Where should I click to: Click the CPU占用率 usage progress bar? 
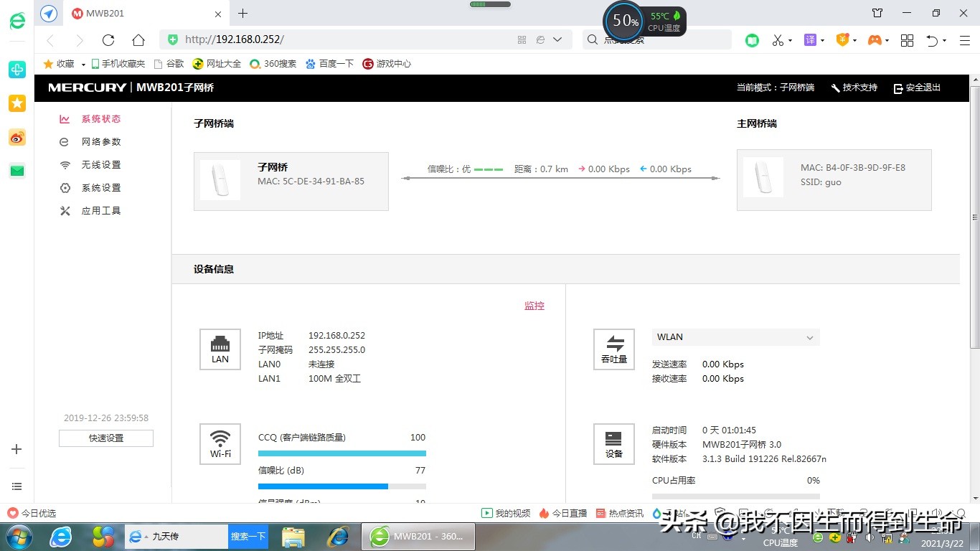[735, 495]
